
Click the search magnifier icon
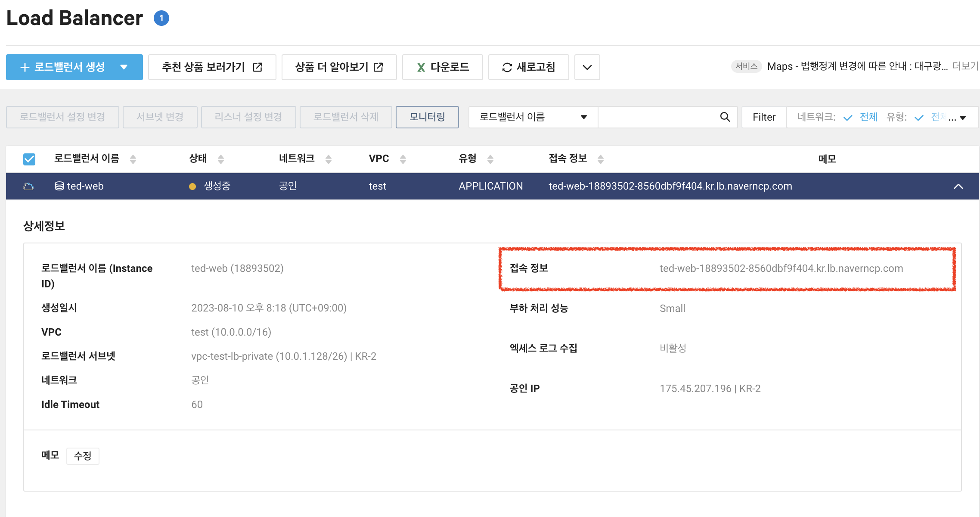click(x=725, y=117)
